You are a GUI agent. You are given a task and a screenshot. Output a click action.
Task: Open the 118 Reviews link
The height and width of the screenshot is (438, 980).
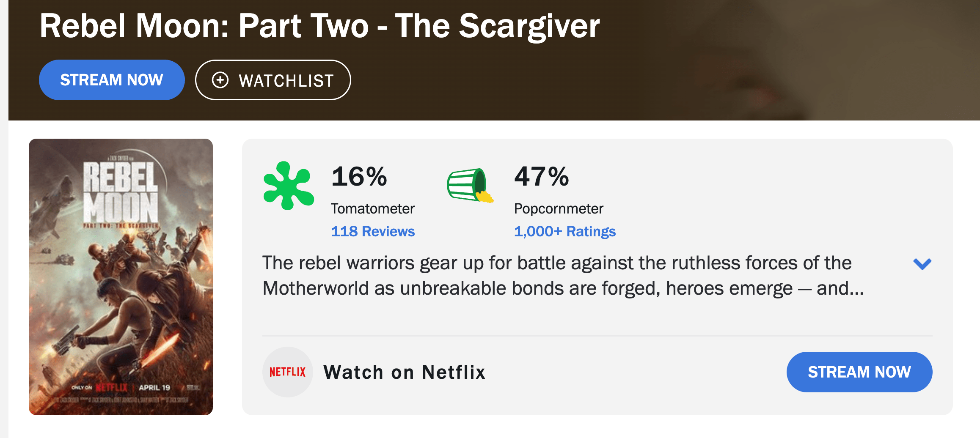(x=373, y=231)
